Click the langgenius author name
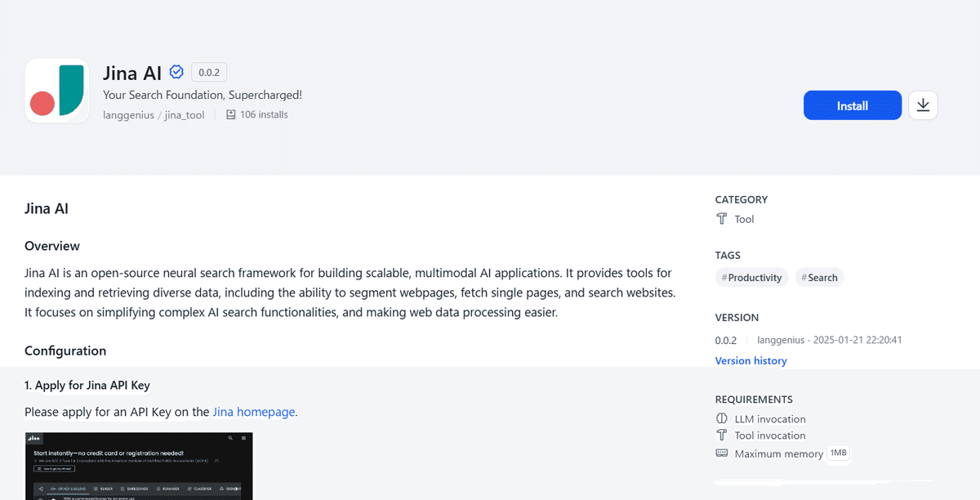Viewport: 980px width, 500px height. (128, 115)
